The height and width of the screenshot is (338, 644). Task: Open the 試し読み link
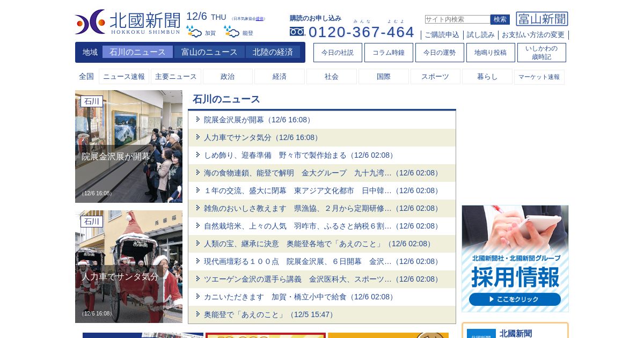coord(480,35)
